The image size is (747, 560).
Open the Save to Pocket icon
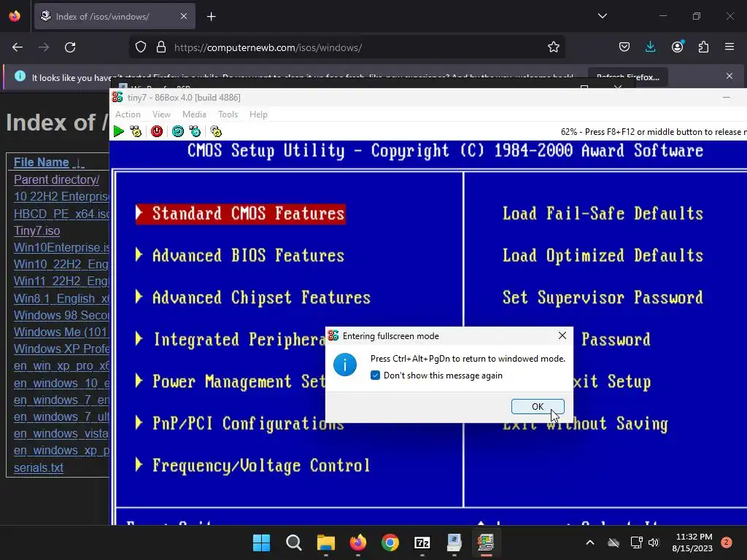pyautogui.click(x=624, y=47)
